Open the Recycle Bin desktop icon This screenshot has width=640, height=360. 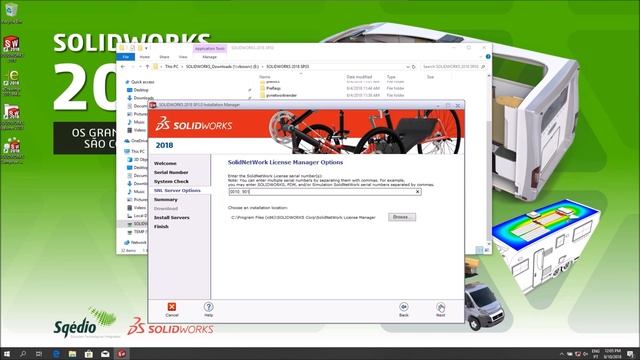click(11, 13)
